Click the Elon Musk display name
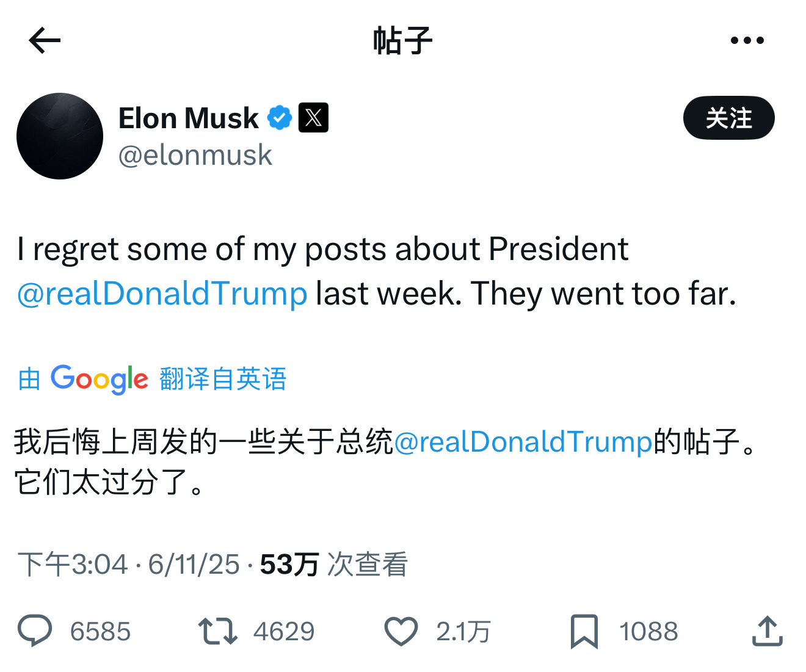The width and height of the screenshot is (806, 672). coord(189,118)
